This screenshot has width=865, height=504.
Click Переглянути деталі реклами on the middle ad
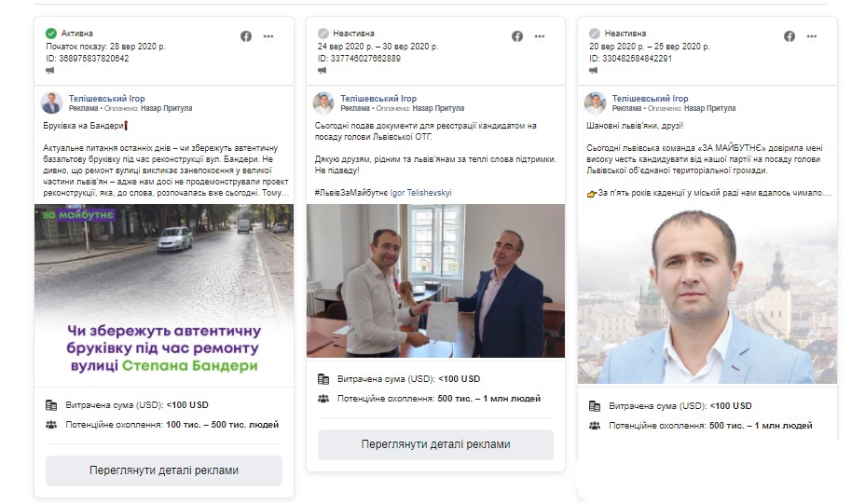click(x=435, y=444)
